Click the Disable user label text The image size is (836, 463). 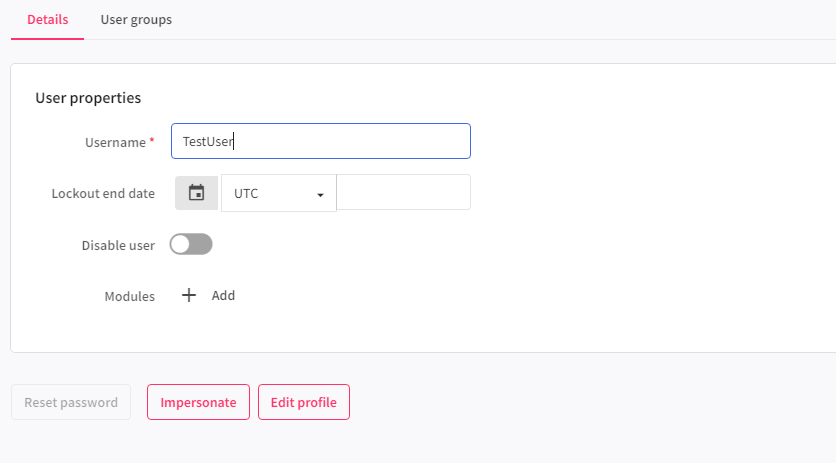118,245
